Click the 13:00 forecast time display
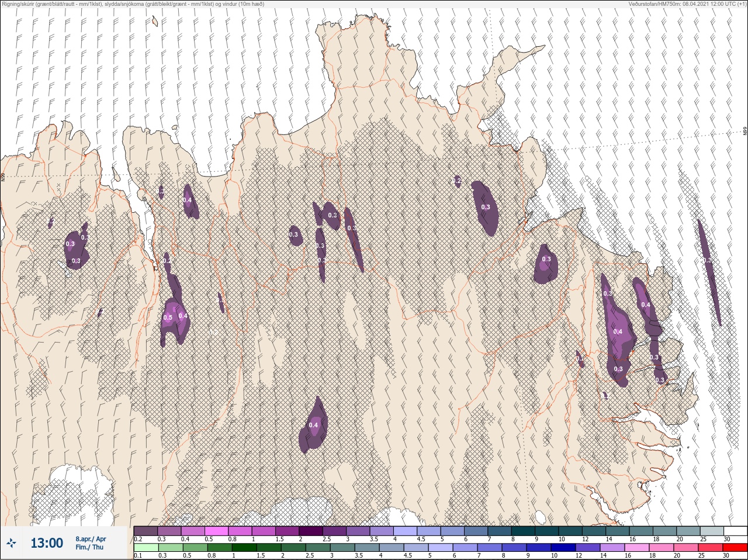This screenshot has height=560, width=748. click(47, 543)
